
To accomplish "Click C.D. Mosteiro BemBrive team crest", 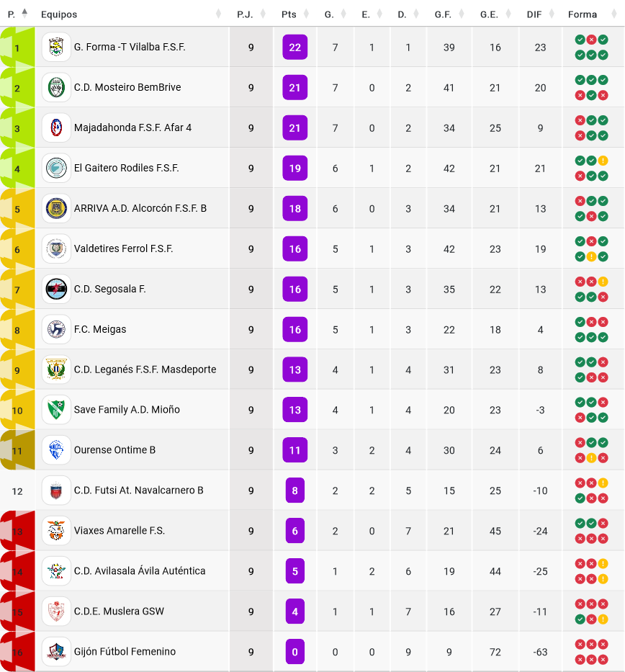I will [56, 88].
